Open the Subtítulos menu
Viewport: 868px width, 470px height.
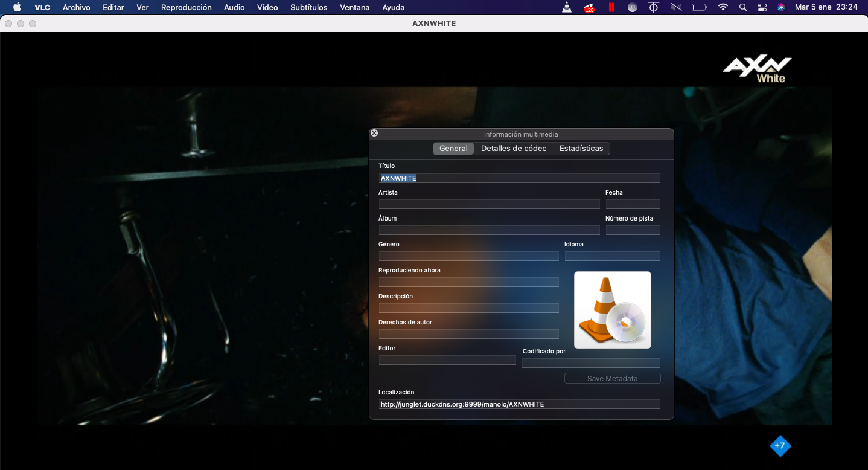coord(308,8)
